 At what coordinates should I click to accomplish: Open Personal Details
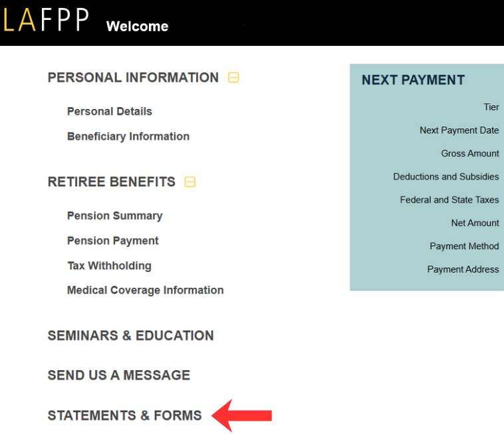click(110, 112)
